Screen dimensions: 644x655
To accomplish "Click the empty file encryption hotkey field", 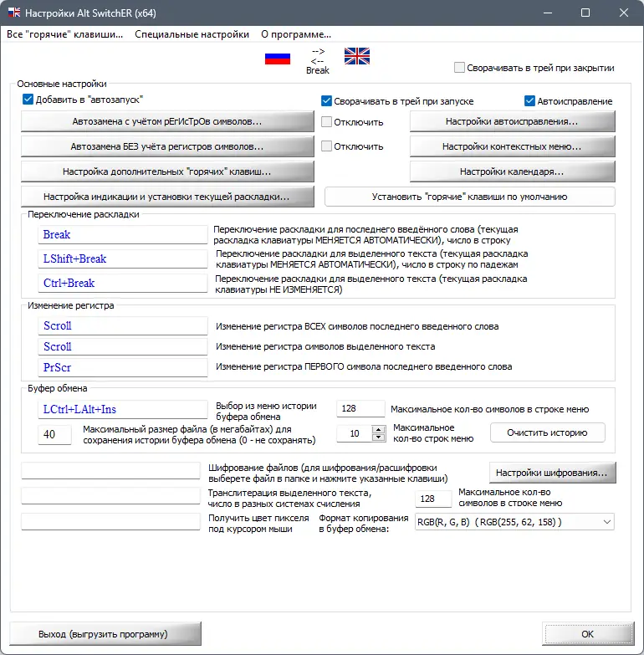I will [x=110, y=471].
